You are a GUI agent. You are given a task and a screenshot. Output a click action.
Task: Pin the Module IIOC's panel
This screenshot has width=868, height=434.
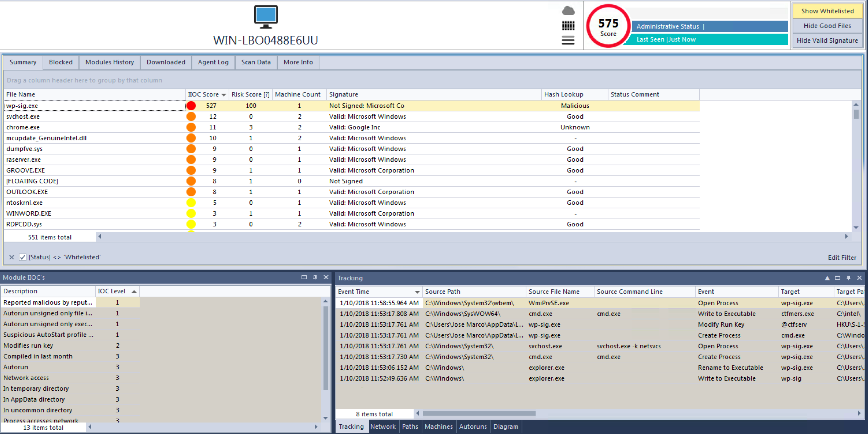[315, 277]
